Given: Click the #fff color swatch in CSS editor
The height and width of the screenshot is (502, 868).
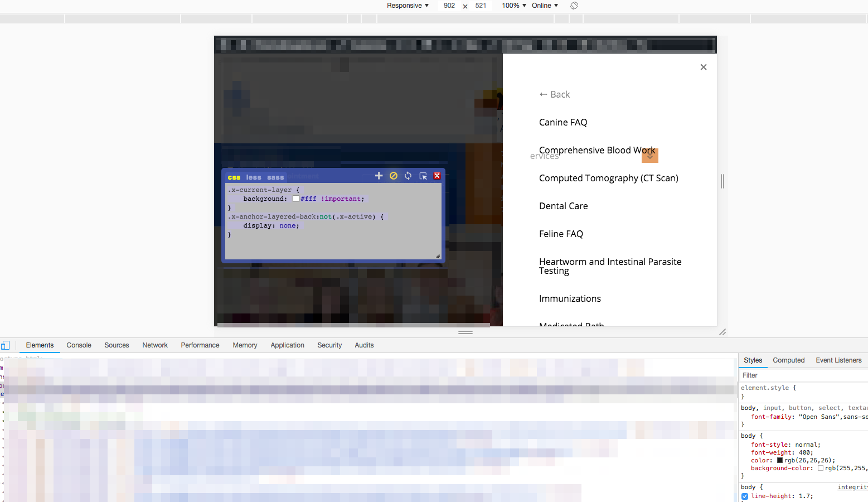Looking at the screenshot, I should [296, 199].
